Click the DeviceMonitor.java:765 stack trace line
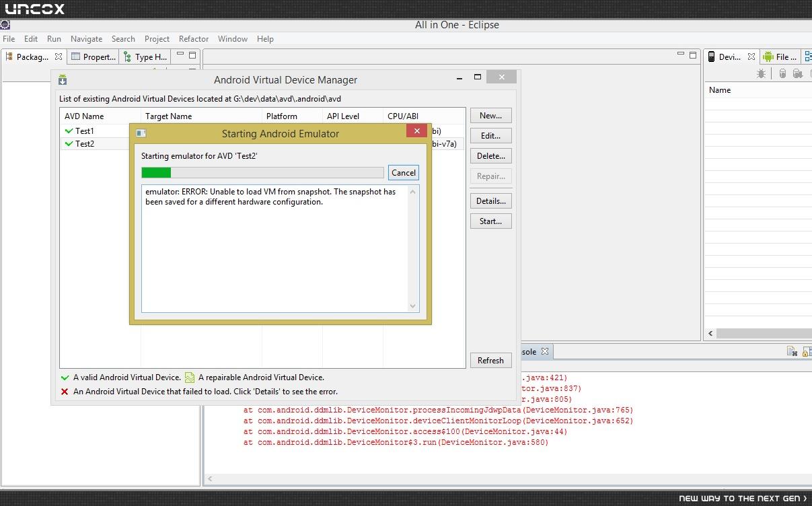Image resolution: width=812 pixels, height=506 pixels. pyautogui.click(x=438, y=410)
